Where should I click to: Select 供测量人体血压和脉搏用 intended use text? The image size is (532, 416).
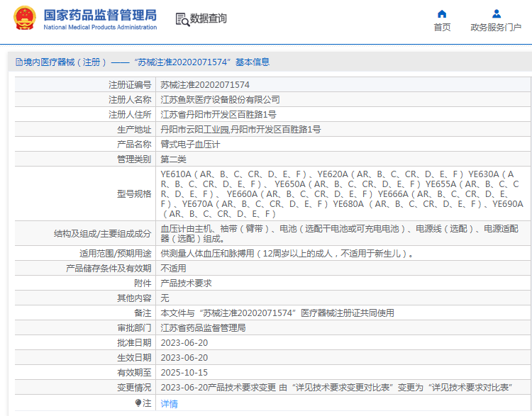pos(287,254)
